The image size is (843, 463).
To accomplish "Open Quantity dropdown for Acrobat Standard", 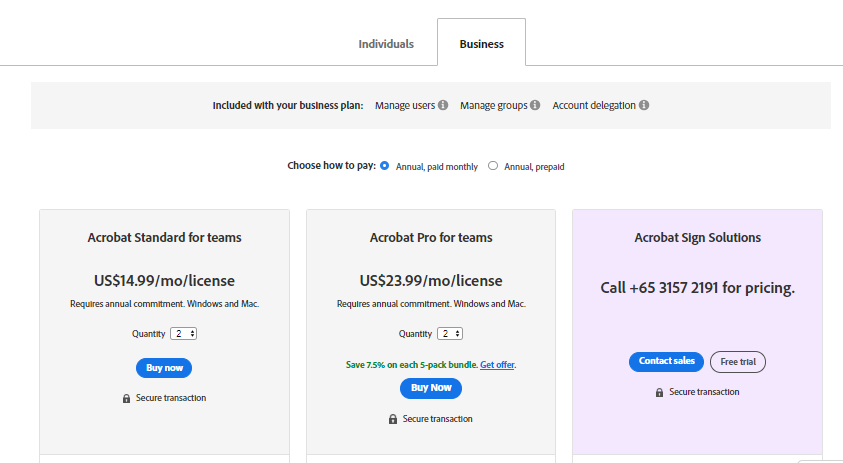I will [x=183, y=333].
